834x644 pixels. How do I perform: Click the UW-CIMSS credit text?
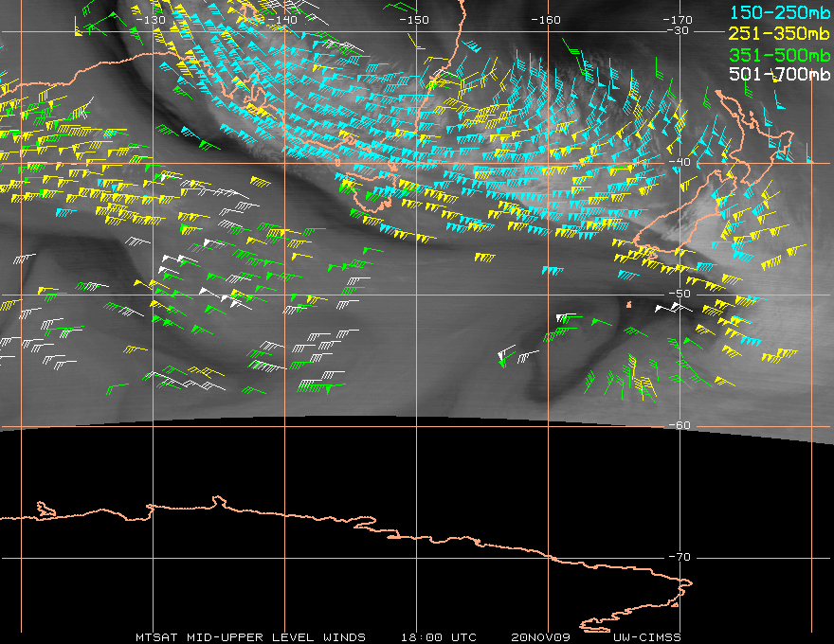tap(646, 637)
